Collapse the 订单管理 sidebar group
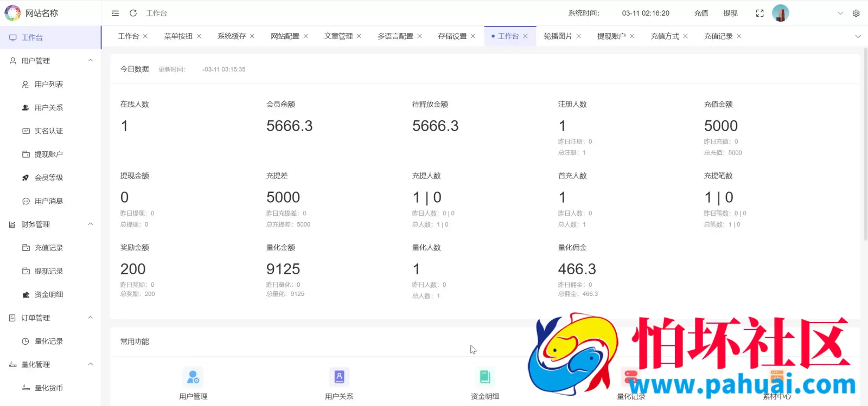 pyautogui.click(x=50, y=318)
